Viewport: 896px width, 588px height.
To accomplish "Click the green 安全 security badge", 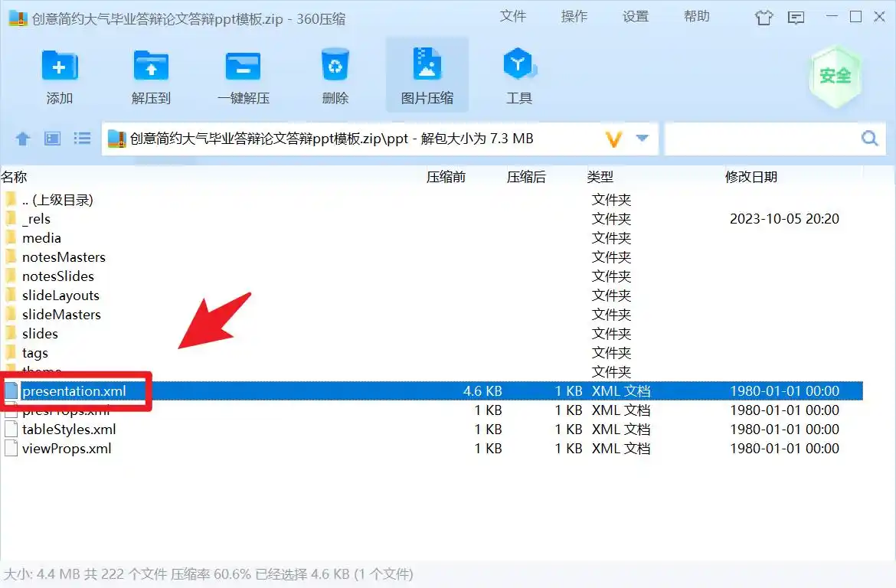I will tap(835, 74).
